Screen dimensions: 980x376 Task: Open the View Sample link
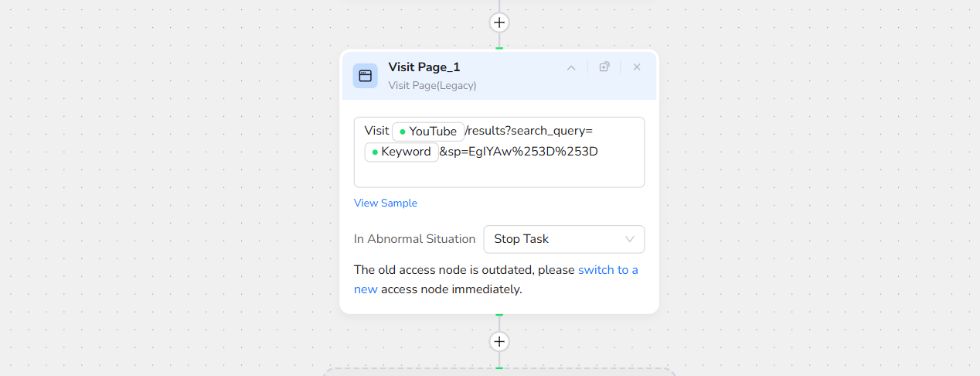[x=386, y=203]
